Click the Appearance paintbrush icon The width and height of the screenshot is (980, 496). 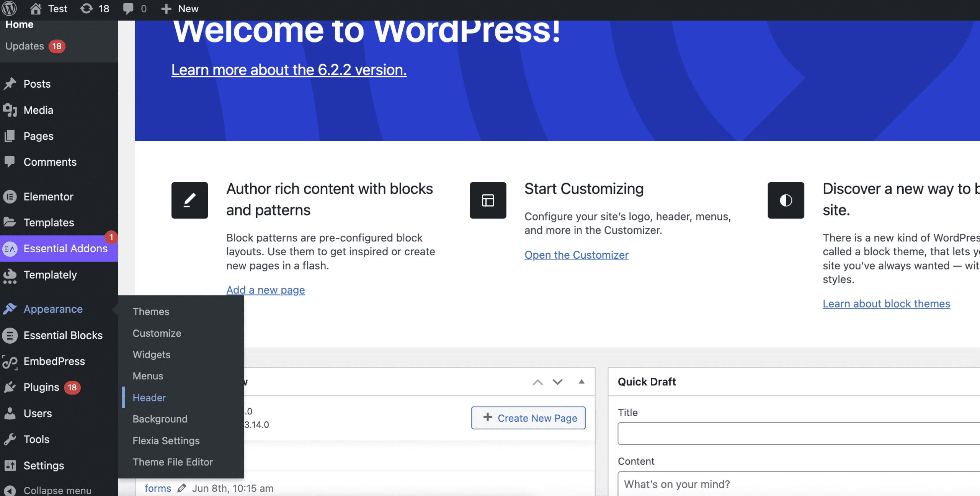point(10,308)
